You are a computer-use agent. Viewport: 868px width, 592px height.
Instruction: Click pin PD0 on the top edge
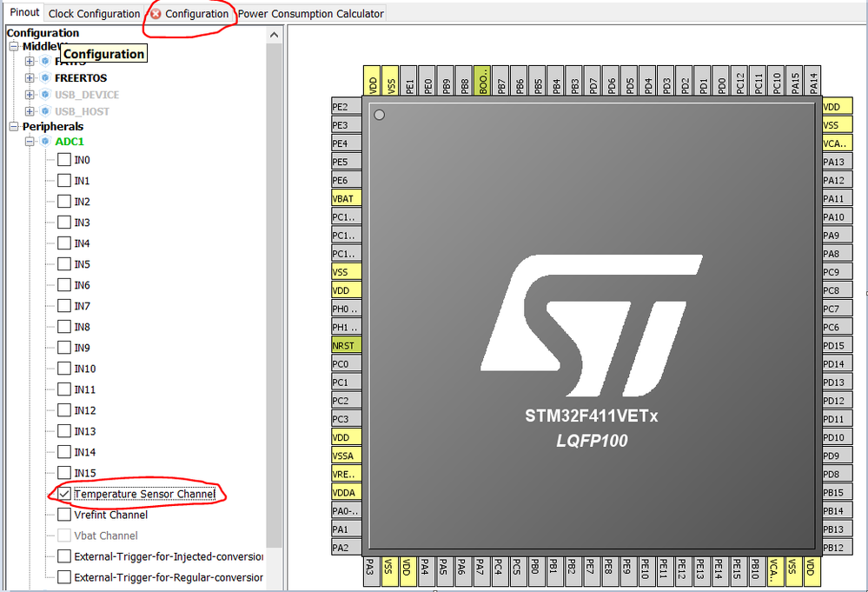(721, 80)
